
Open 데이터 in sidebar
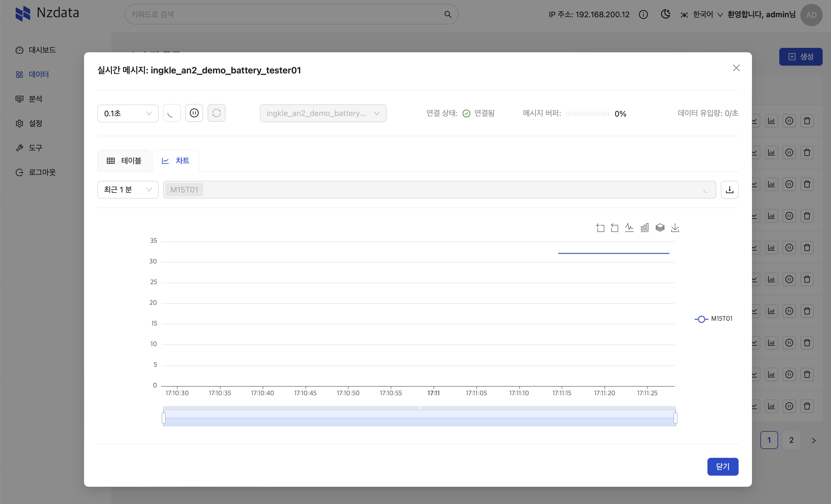(32, 75)
